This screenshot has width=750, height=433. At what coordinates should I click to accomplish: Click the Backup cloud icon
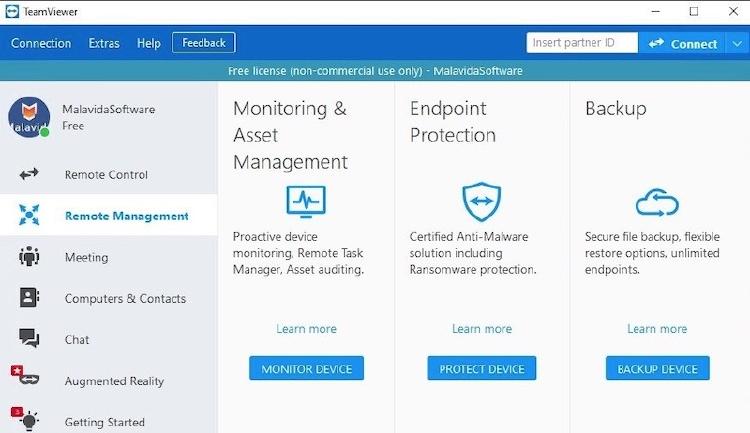pyautogui.click(x=657, y=203)
